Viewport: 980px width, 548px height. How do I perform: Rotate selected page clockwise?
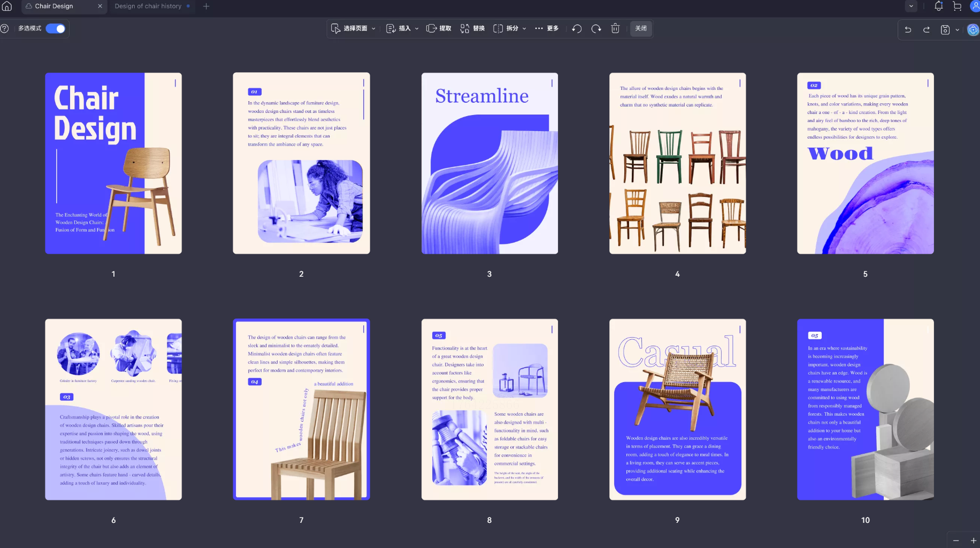click(596, 28)
